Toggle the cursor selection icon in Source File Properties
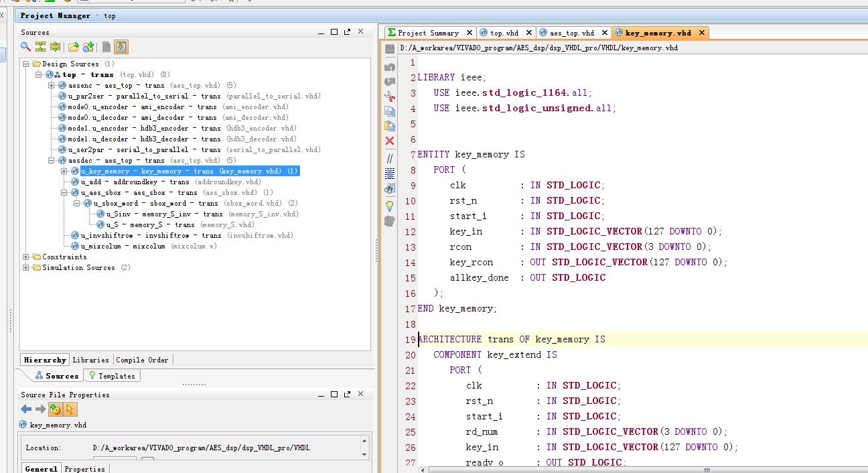This screenshot has width=868, height=473. (70, 409)
